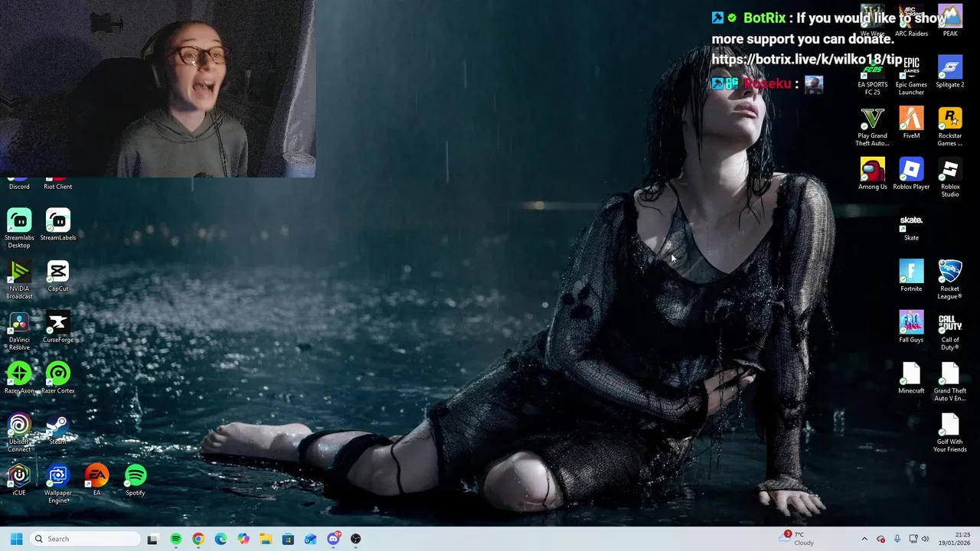Image resolution: width=980 pixels, height=551 pixels.
Task: Select the Spotify desktop shortcut
Action: [x=136, y=481]
